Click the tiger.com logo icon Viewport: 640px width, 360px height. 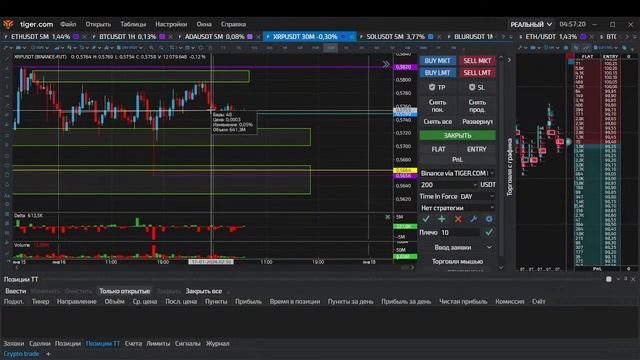point(8,24)
